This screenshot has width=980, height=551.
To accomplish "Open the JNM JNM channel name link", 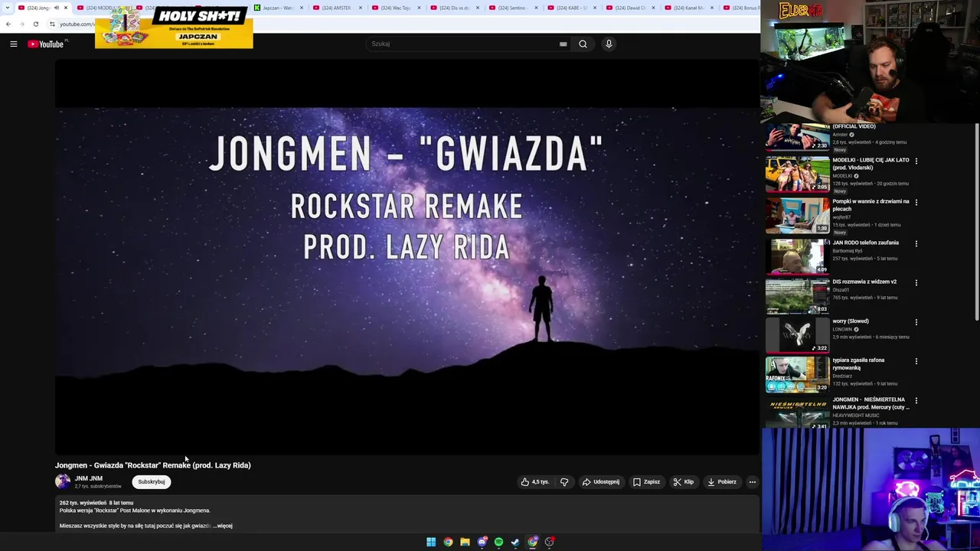I will 88,478.
